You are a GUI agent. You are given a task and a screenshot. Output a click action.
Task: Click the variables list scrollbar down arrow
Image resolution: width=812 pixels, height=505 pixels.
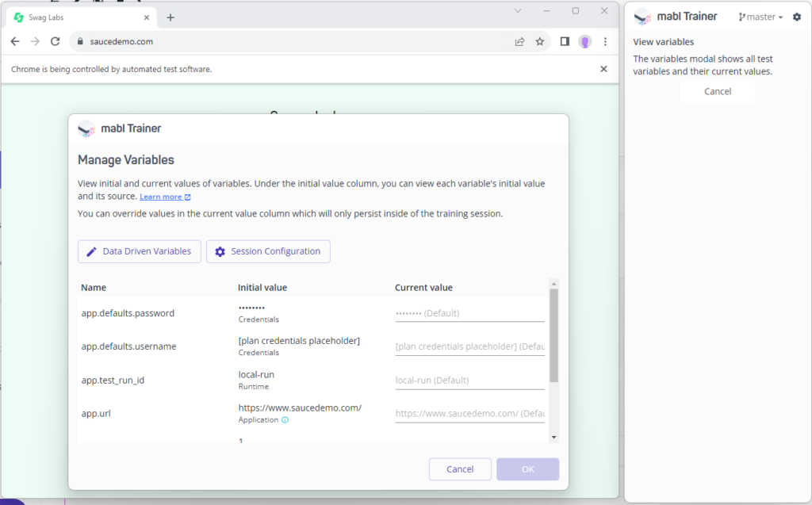pyautogui.click(x=553, y=437)
